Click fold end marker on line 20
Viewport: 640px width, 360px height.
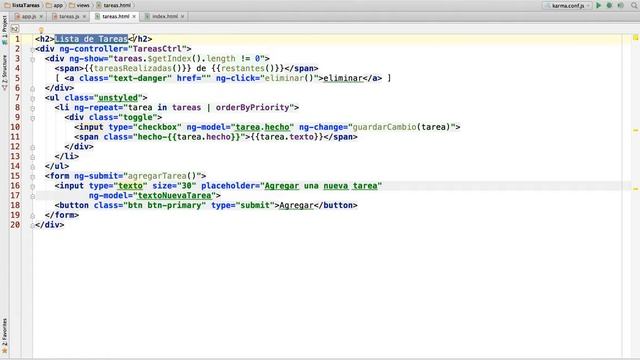point(32,225)
